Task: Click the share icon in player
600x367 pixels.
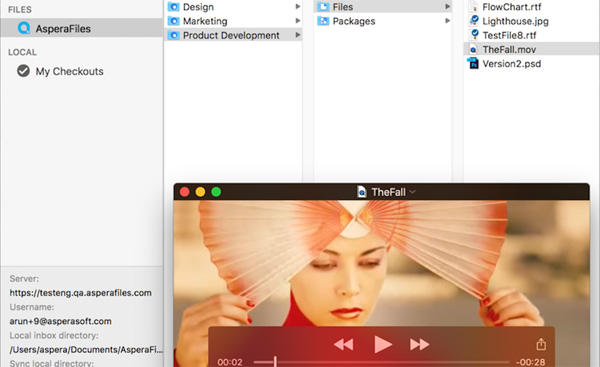Action: point(541,344)
